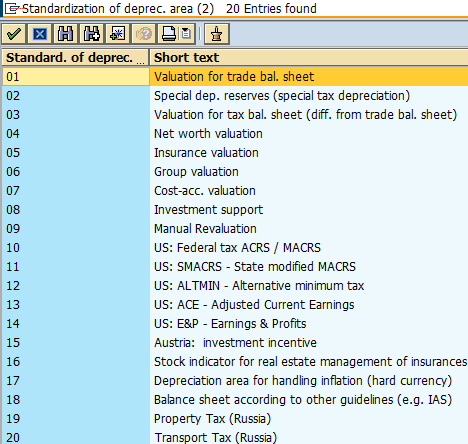Screen dimensions: 468x444
Task: Select row 02 Special dep. reserves
Action: (235, 96)
